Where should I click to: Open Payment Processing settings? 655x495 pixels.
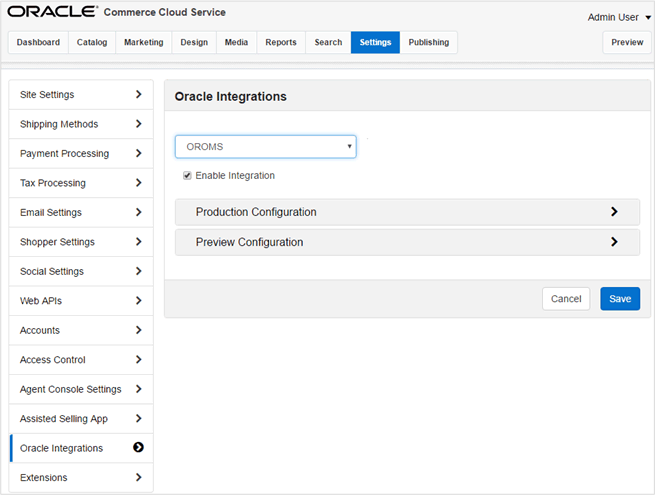[81, 153]
